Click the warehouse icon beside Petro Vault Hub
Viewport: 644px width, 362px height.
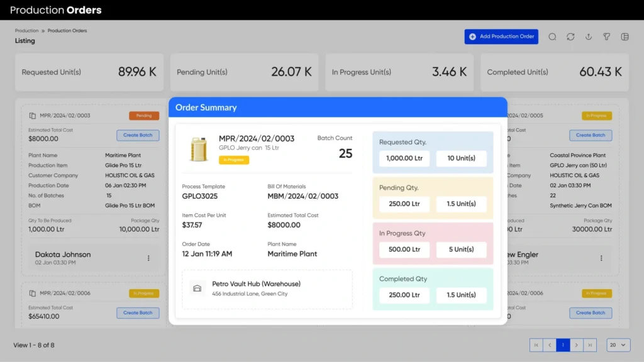(x=197, y=288)
